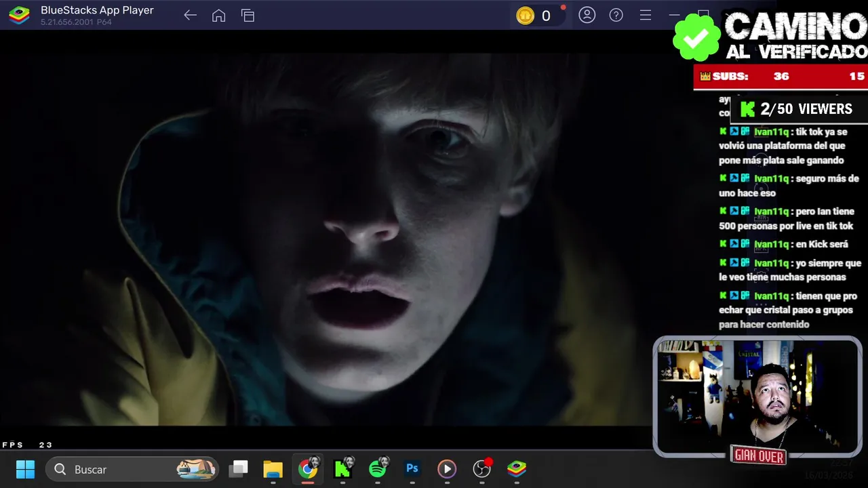Open the BlueStacks hamburger menu
Viewport: 868px width, 488px height.
pos(646,15)
